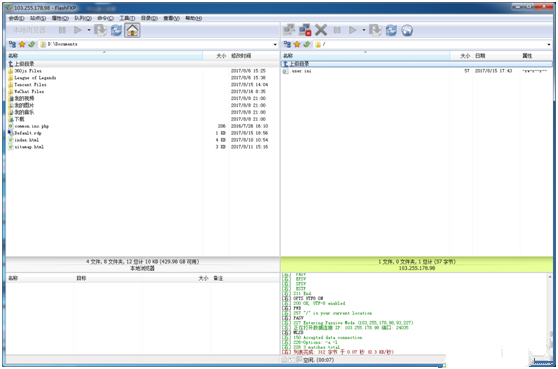558x369 pixels.
Task: Click the abort X icon in remote toolbar
Action: click(321, 30)
